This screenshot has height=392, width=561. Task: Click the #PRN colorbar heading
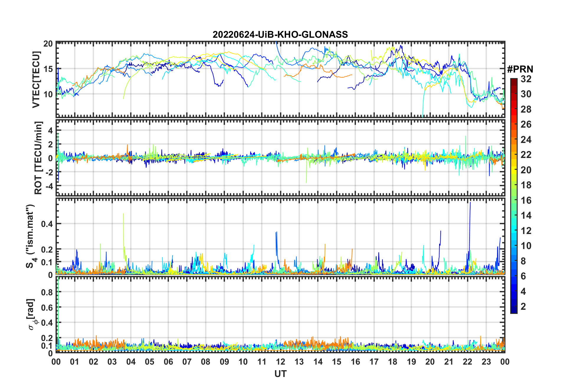tap(520, 69)
